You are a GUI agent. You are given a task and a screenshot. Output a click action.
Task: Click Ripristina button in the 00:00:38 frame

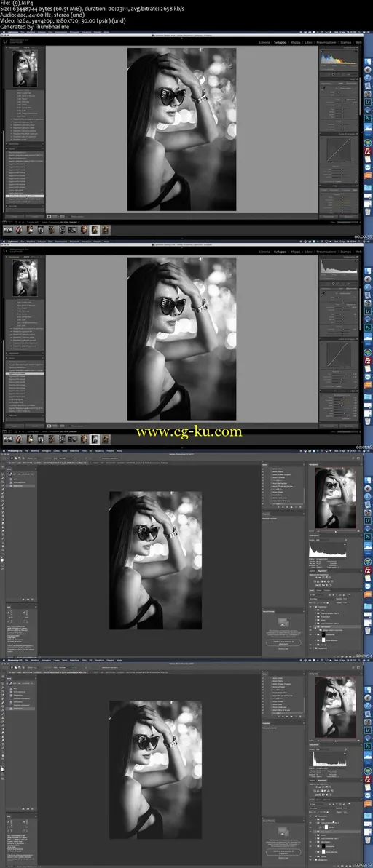pyautogui.click(x=349, y=216)
